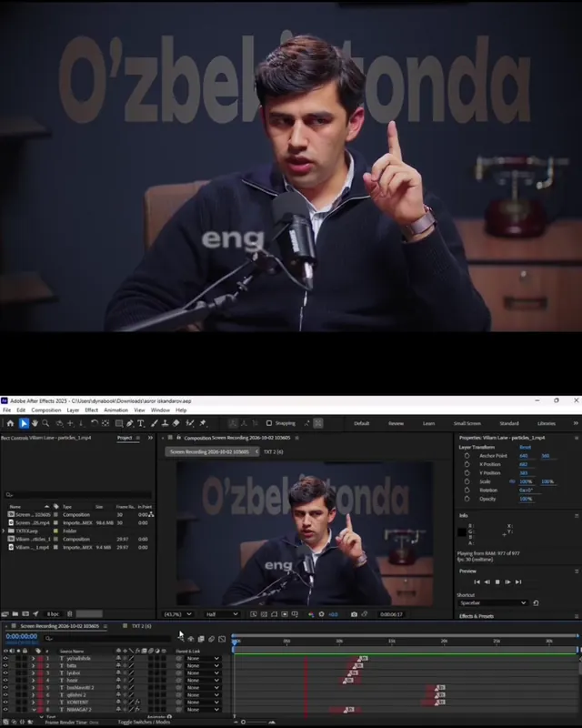Viewport: 582px width, 728px height.
Task: Stop playback in the Preview panel
Action: point(497,581)
